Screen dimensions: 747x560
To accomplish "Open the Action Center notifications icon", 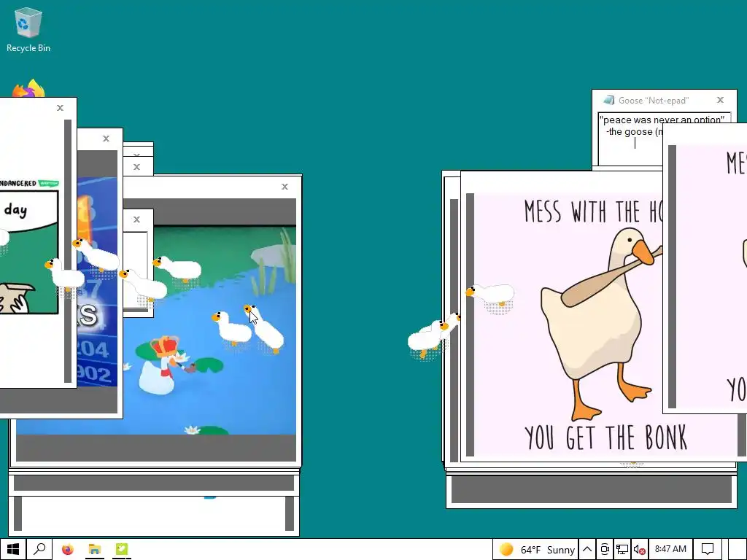I will 708,550.
